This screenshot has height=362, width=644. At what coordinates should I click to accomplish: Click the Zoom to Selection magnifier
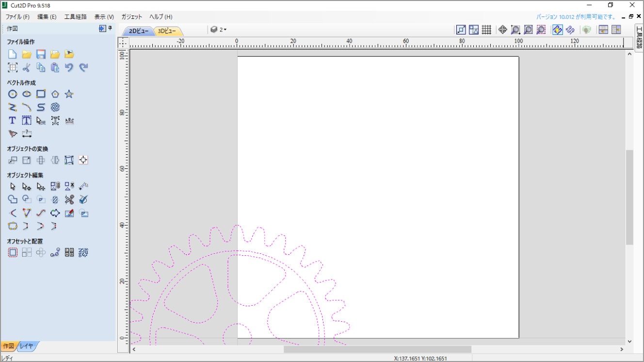(541, 30)
